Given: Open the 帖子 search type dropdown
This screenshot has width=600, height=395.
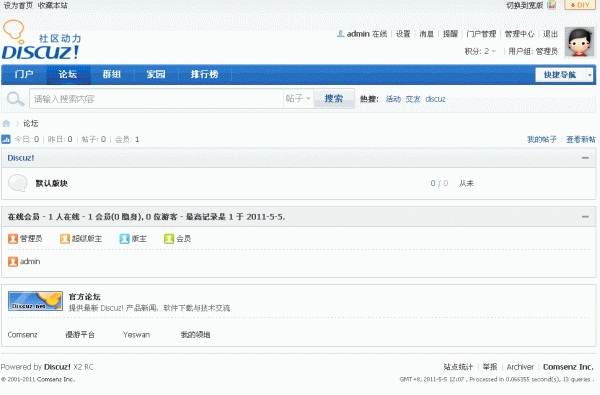Looking at the screenshot, I should pos(298,99).
